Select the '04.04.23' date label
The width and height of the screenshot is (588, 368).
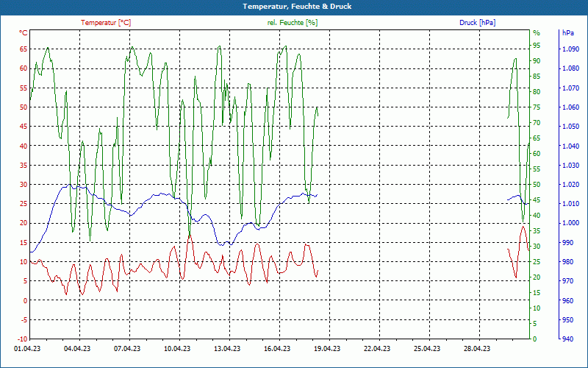[x=77, y=348]
